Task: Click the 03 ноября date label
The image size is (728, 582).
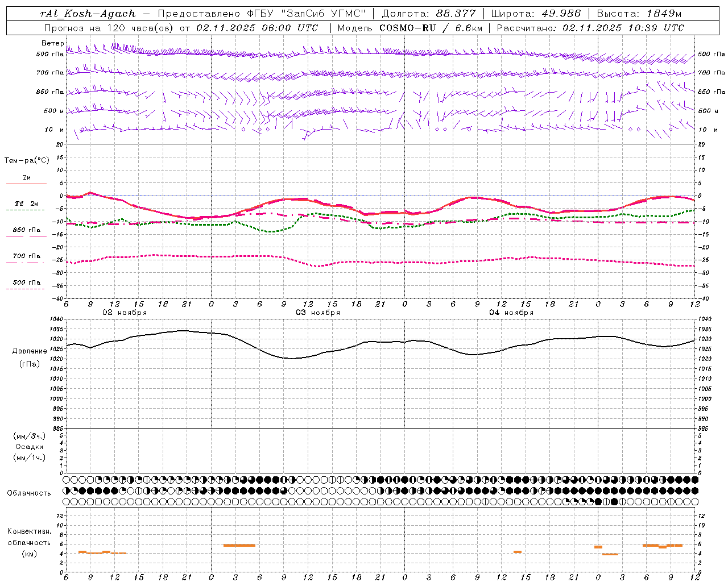Action: [x=318, y=313]
